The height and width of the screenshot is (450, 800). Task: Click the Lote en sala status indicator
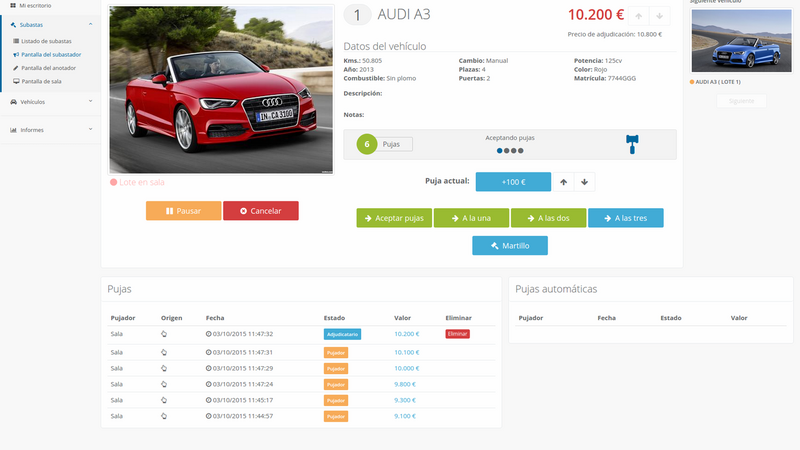137,182
